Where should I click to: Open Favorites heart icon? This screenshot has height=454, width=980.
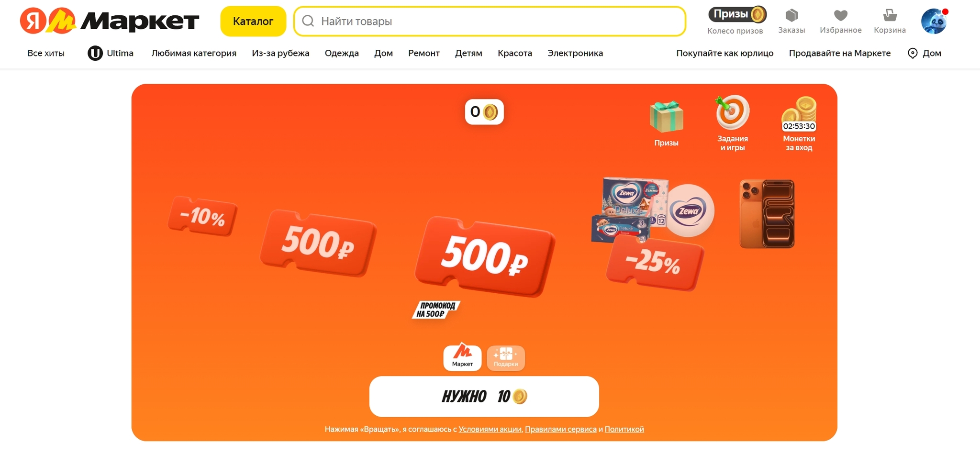pos(841,16)
